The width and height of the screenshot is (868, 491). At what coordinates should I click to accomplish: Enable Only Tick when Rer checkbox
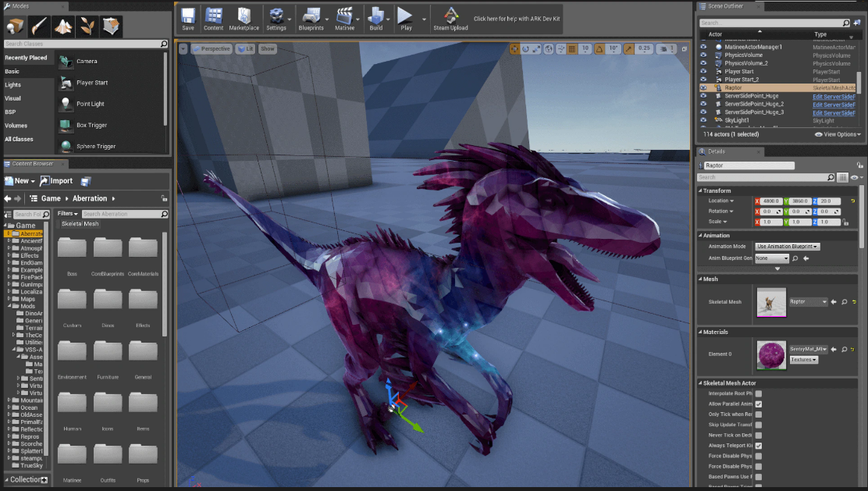pyautogui.click(x=759, y=415)
